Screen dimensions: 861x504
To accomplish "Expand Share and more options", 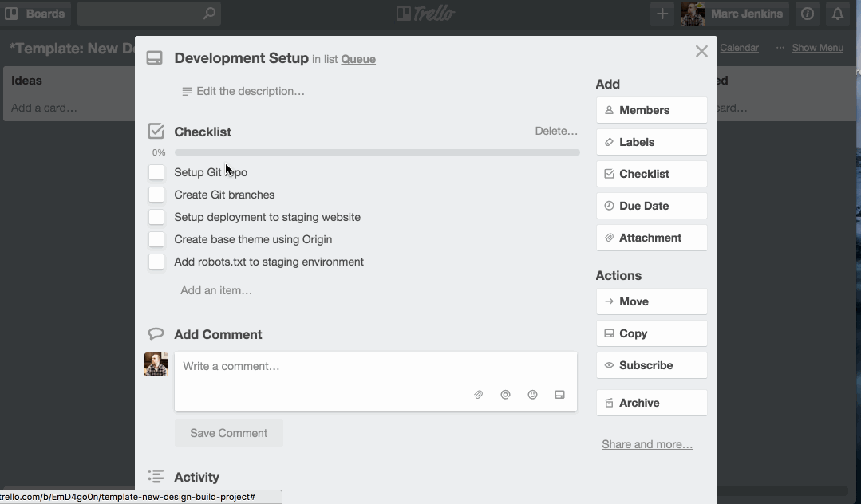I will 647,444.
